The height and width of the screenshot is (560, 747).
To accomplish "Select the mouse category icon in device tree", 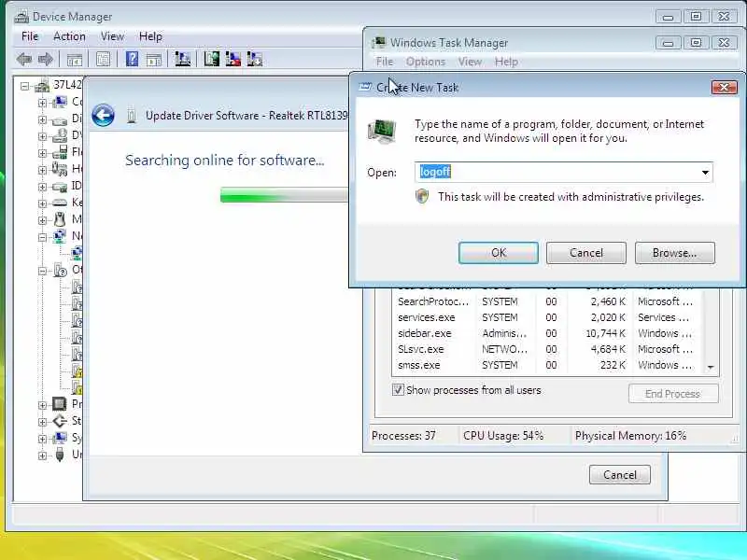I will click(60, 219).
